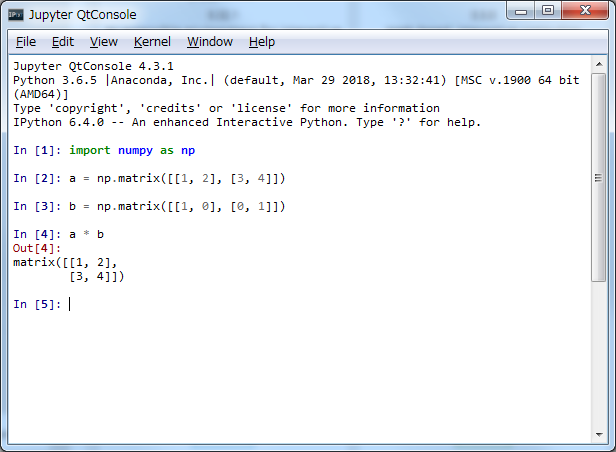Screen dimensions: 616x452
Task: Maximize the Jupyter QtConsole window
Action: [x=548, y=11]
